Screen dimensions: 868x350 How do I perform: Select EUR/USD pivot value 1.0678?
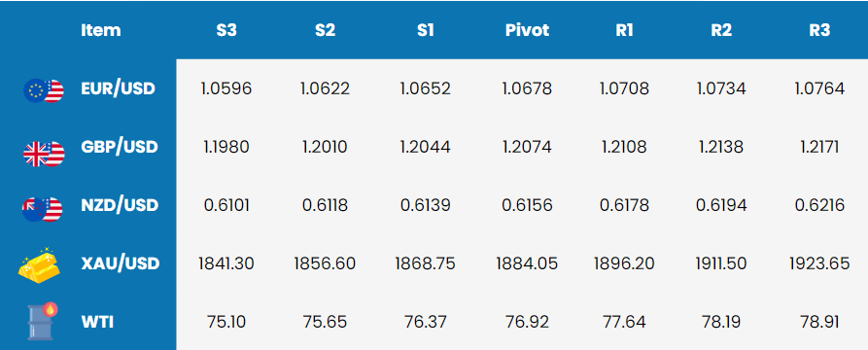coord(527,88)
